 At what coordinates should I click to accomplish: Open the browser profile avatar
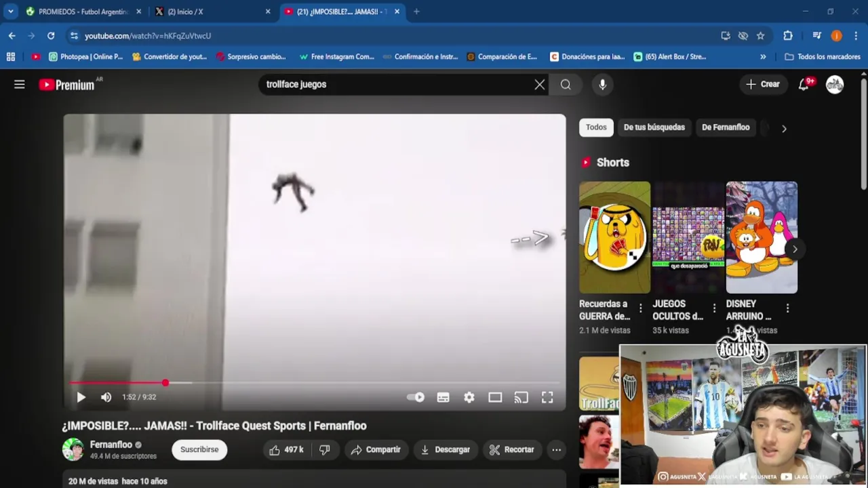836,35
